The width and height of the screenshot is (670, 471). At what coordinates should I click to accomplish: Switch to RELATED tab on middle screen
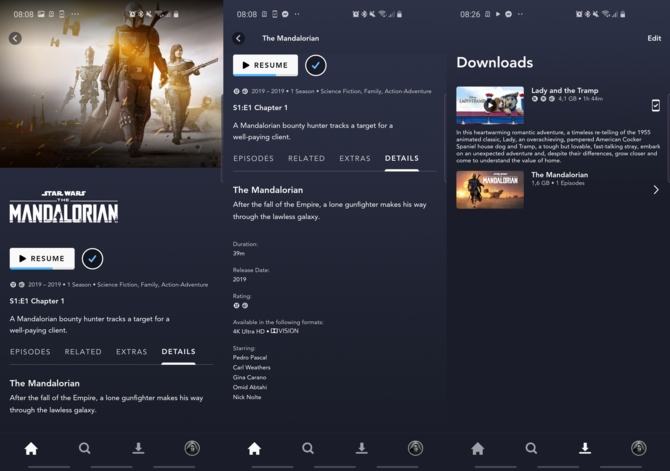(306, 159)
